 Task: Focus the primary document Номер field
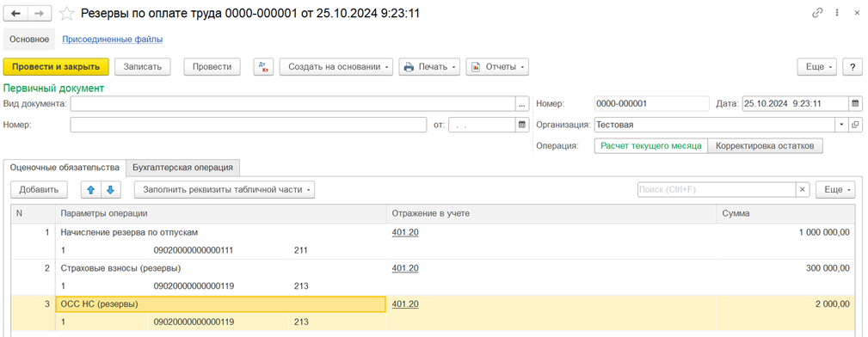coord(249,125)
